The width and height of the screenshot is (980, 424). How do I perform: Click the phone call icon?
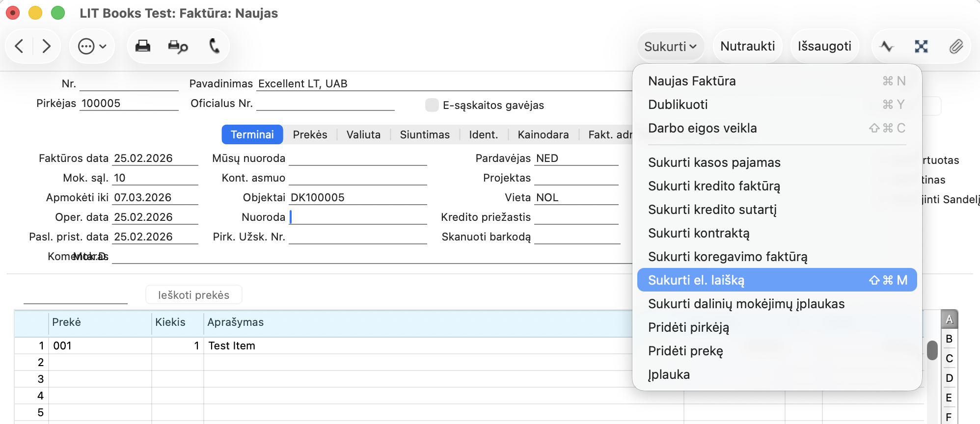coord(214,46)
